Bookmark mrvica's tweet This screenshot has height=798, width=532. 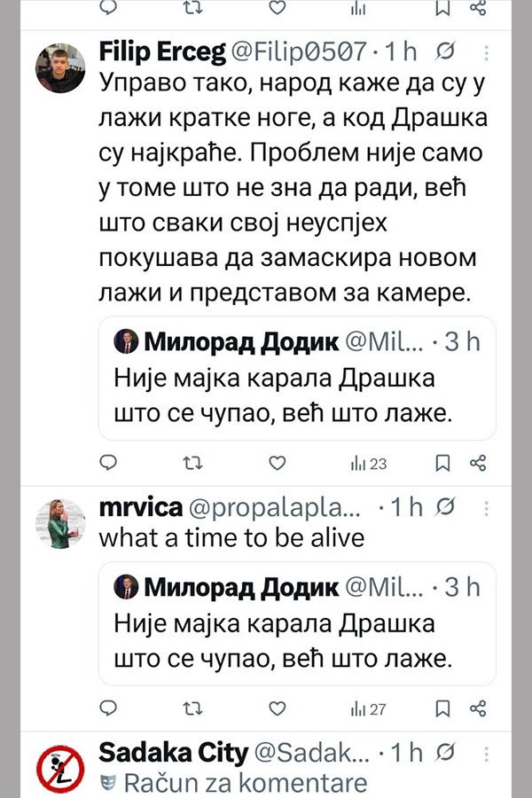(x=443, y=708)
